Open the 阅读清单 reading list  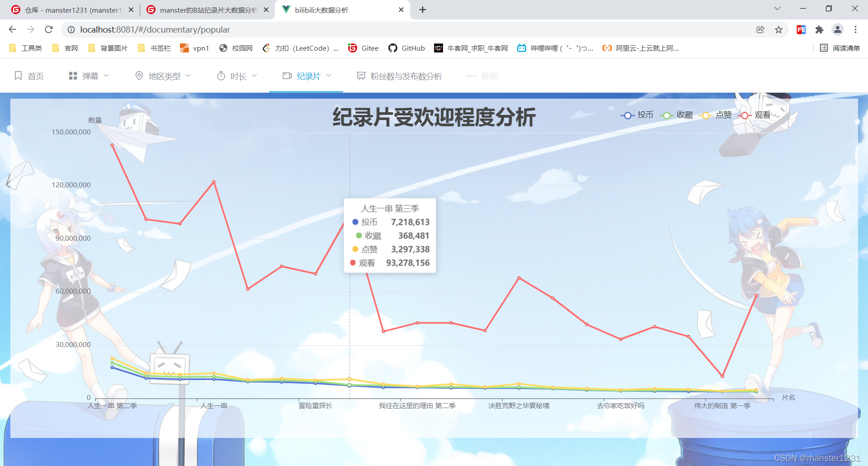[840, 48]
